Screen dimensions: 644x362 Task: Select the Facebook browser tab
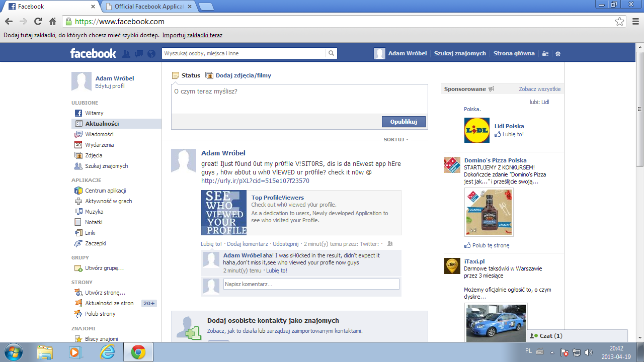pyautogui.click(x=50, y=7)
